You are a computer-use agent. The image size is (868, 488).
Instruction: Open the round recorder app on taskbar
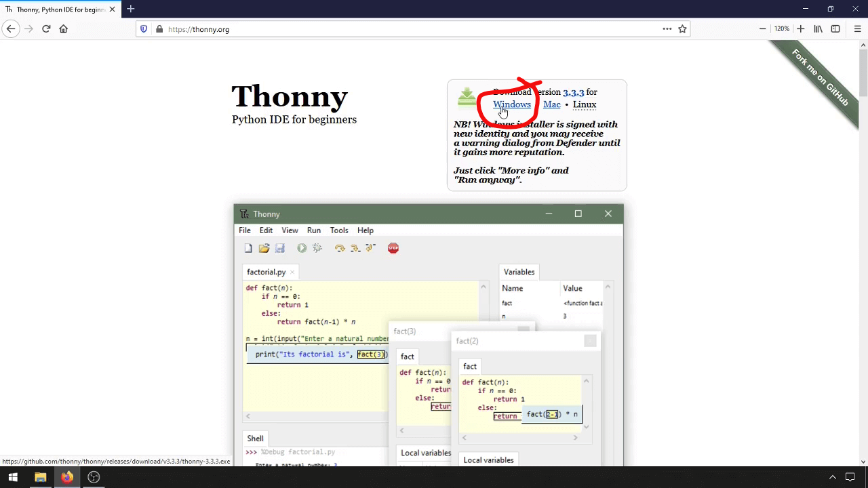coord(94,477)
